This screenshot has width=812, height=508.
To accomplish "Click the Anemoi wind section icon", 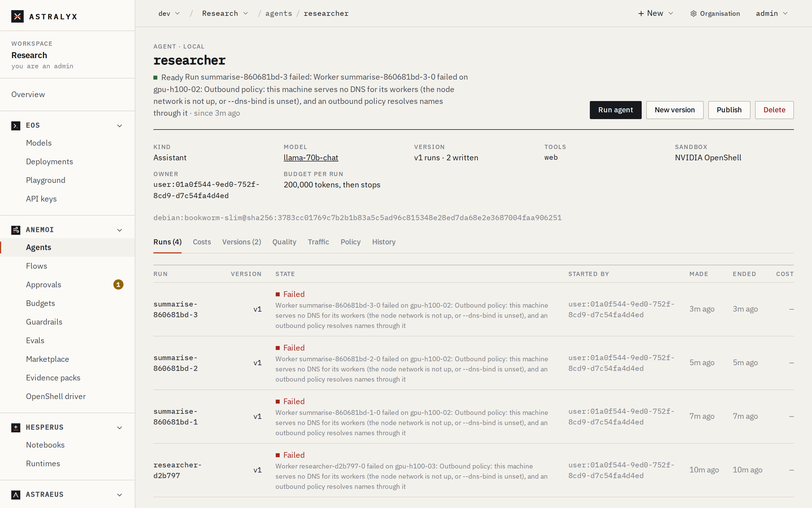I will [16, 230].
